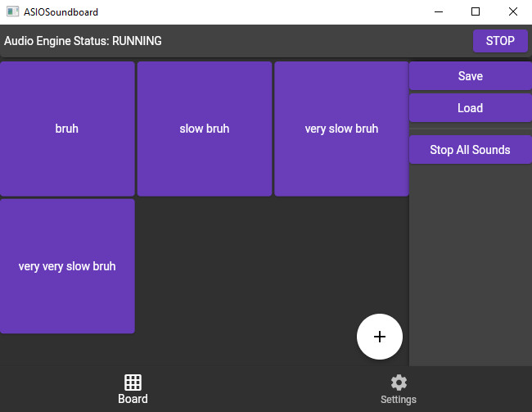
Task: Minimize the ASIOSoundboard window
Action: pyautogui.click(x=439, y=11)
